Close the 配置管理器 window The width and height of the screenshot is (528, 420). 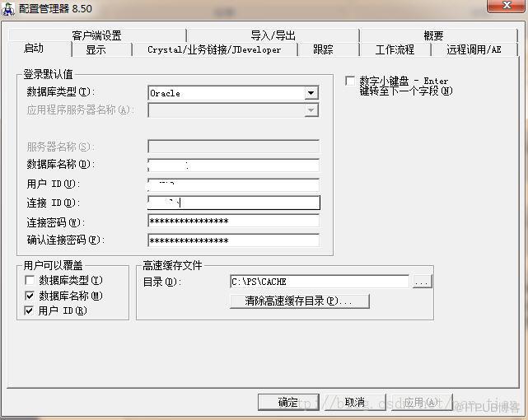(506, 6)
